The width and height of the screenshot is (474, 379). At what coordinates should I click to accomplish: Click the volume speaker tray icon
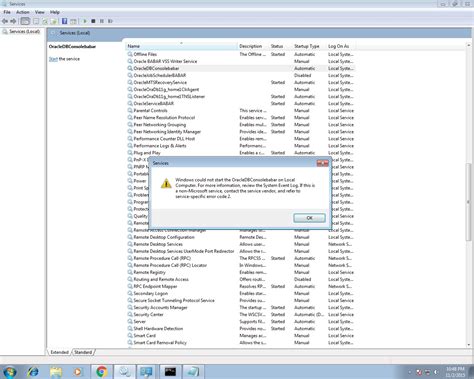click(x=436, y=372)
